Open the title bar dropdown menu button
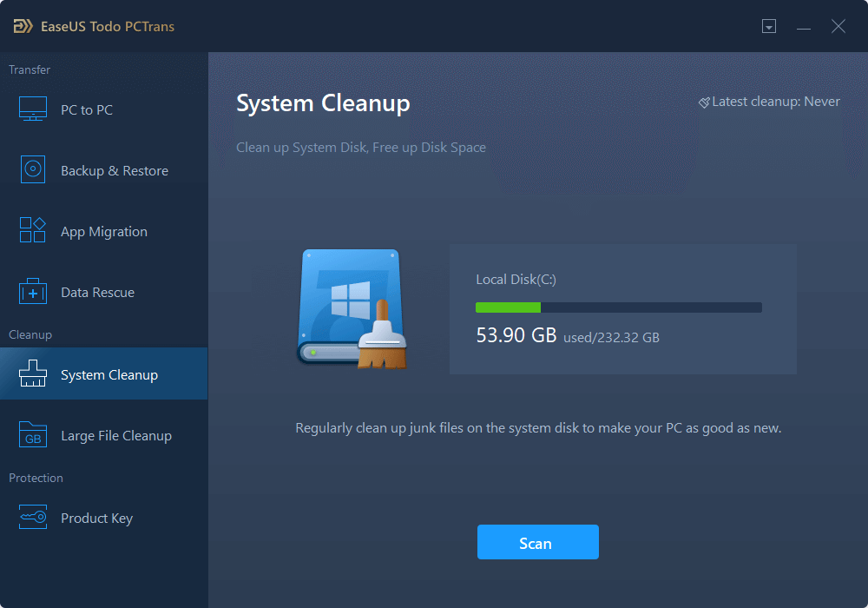The width and height of the screenshot is (868, 608). [x=769, y=26]
